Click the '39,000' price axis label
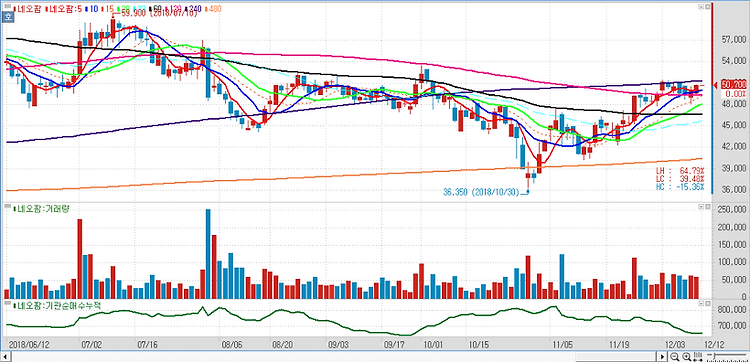The image size is (750, 362). pos(733,168)
